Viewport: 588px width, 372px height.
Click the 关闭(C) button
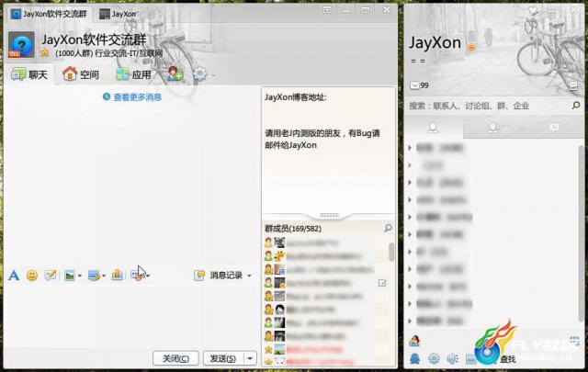(175, 358)
